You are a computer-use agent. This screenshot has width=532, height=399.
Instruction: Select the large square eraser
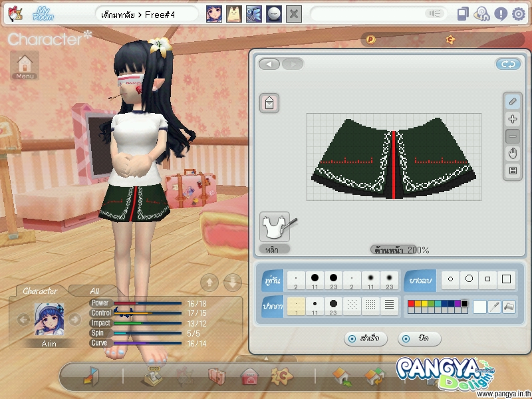click(x=507, y=279)
